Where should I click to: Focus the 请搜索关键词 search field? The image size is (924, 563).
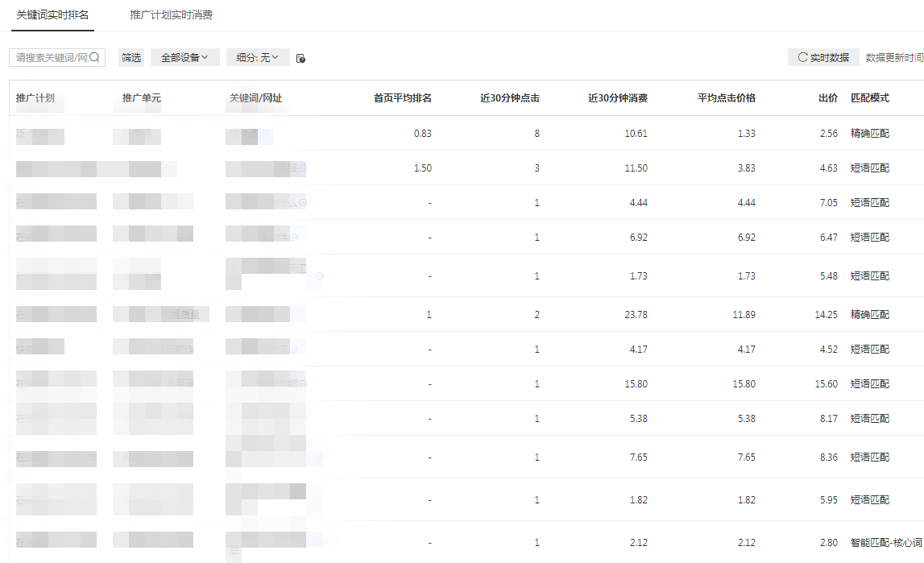pos(52,57)
